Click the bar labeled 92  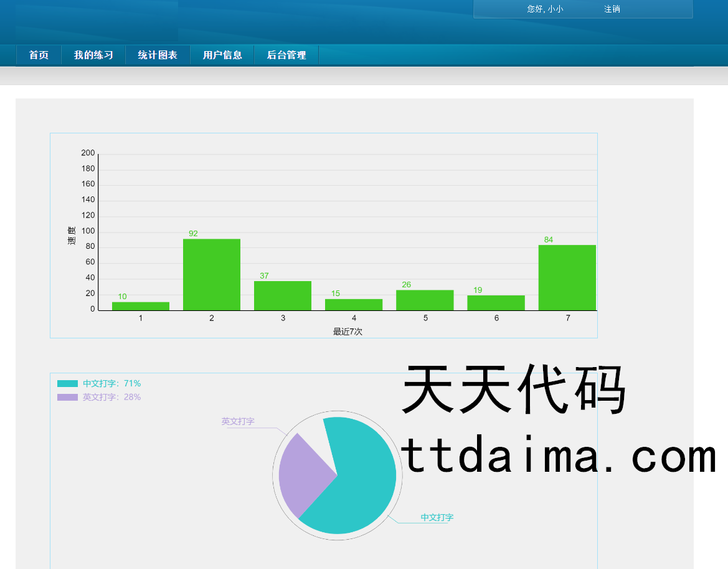(x=212, y=274)
